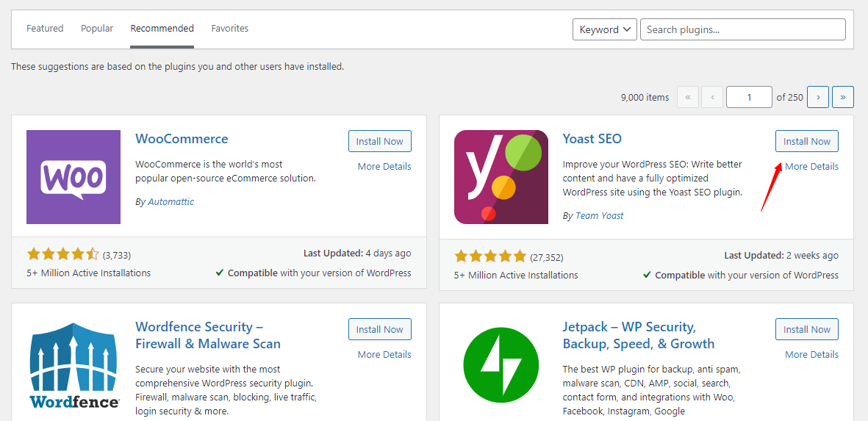The image size is (868, 421).
Task: Install the Wordfence Security plugin
Action: point(379,330)
